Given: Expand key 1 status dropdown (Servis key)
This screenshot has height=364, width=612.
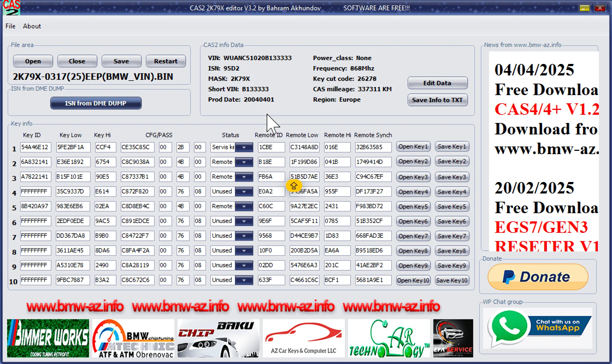Looking at the screenshot, I should click(x=244, y=147).
